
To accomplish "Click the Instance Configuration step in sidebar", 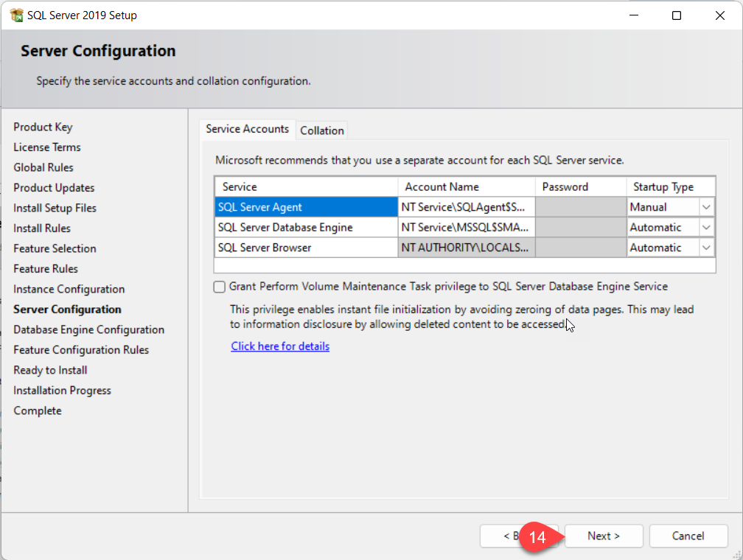I will pyautogui.click(x=69, y=289).
